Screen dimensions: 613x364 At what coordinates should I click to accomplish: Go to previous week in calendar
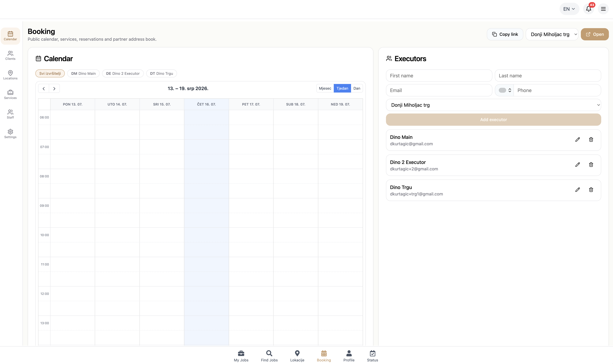(44, 89)
